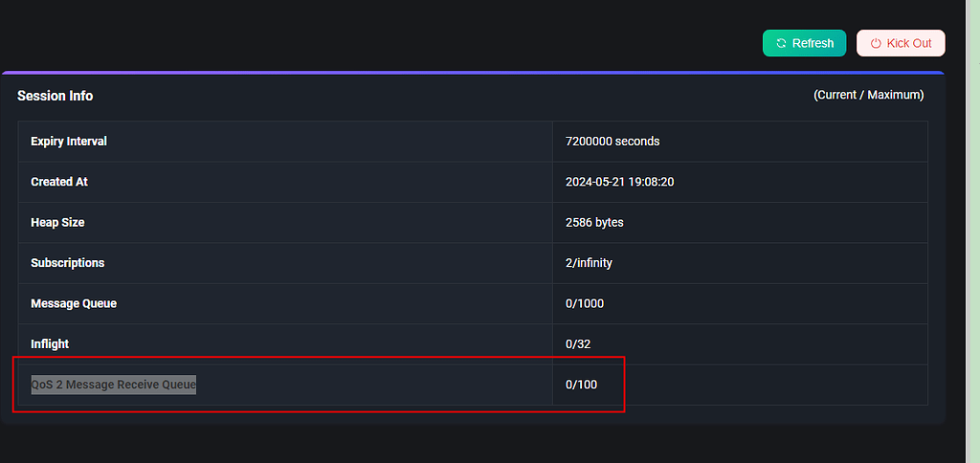
Task: Select the Expiry Interval row label
Action: (x=69, y=142)
